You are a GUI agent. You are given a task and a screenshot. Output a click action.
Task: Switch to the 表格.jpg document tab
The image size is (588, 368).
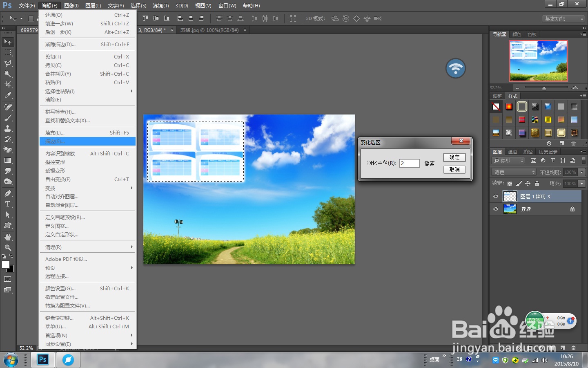209,30
